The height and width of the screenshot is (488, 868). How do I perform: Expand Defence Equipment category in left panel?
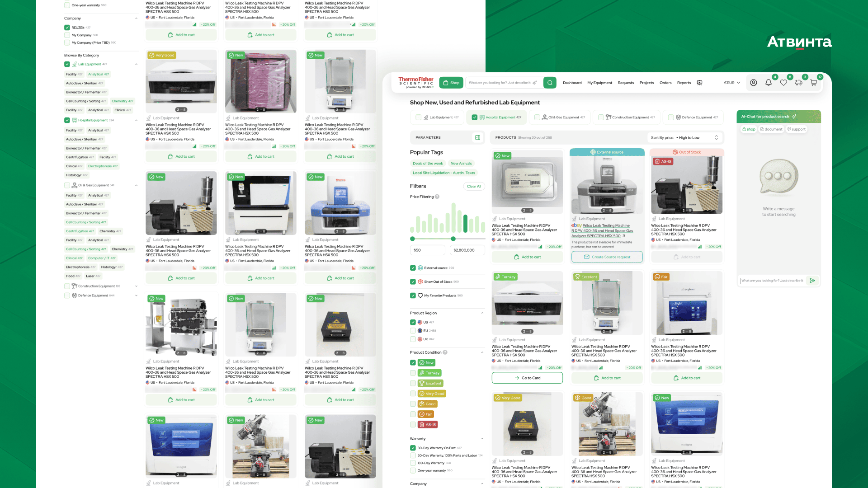point(136,296)
